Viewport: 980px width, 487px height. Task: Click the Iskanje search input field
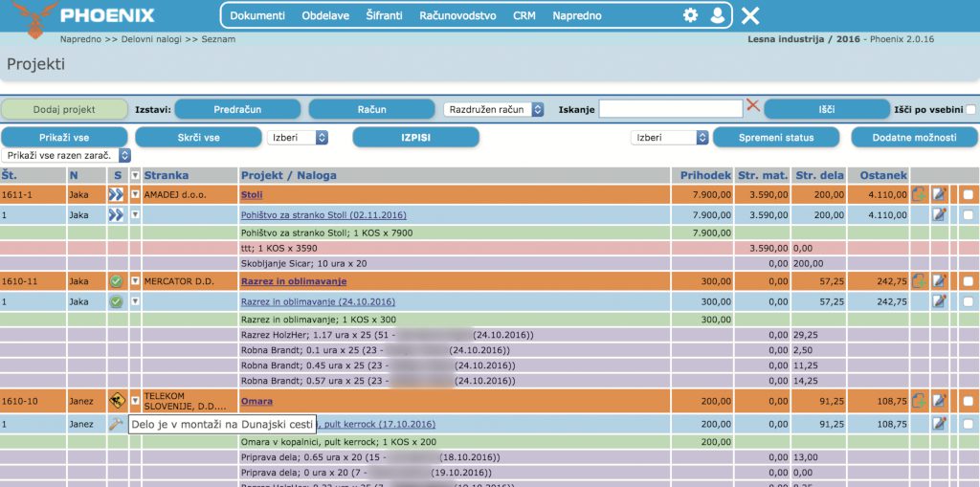pyautogui.click(x=670, y=110)
